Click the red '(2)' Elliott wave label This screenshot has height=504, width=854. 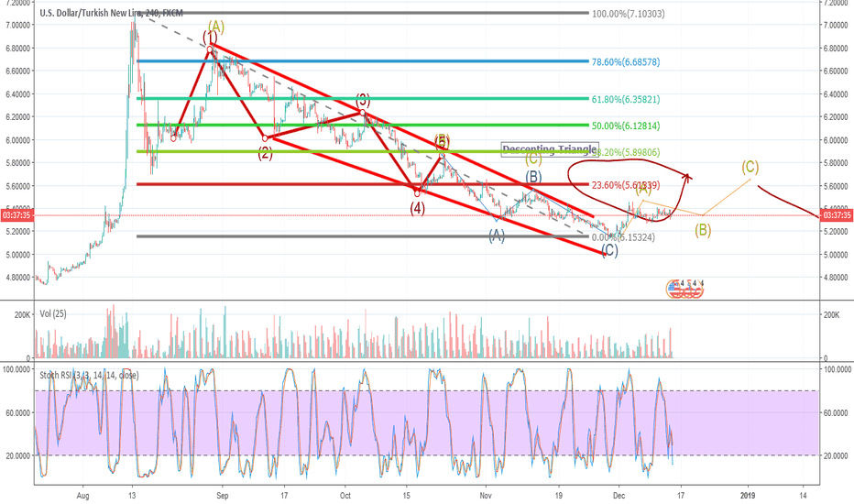pos(265,153)
